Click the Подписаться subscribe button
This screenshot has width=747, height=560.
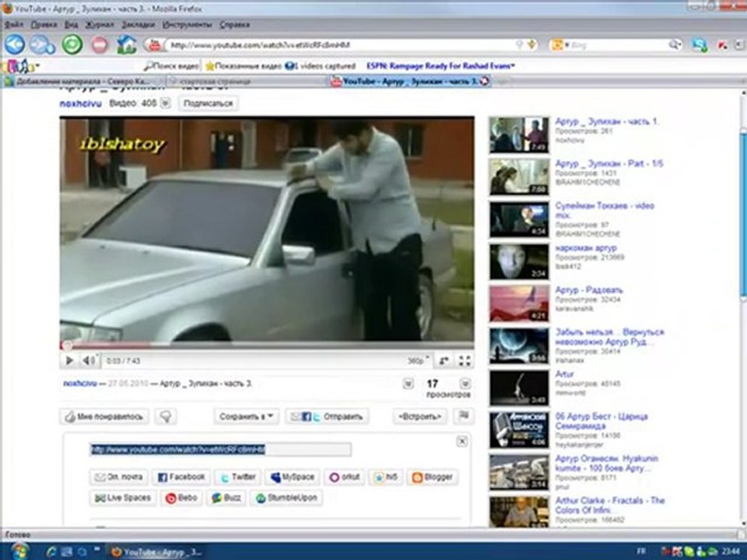(209, 103)
